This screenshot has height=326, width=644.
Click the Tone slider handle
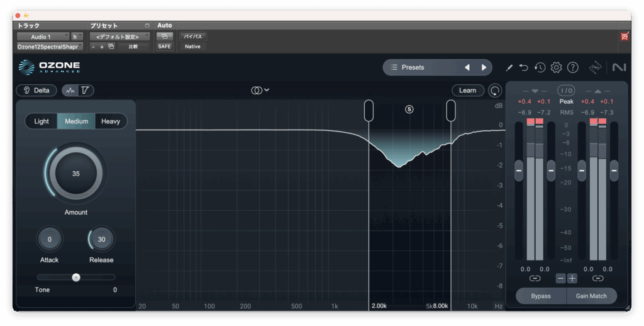tap(76, 277)
